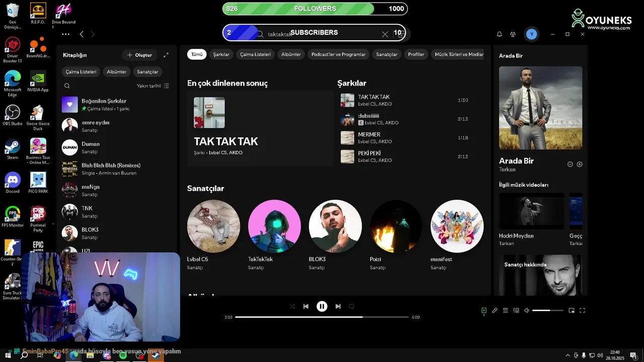644x362 pixels.
Task: Skip to the next track
Action: (338, 306)
